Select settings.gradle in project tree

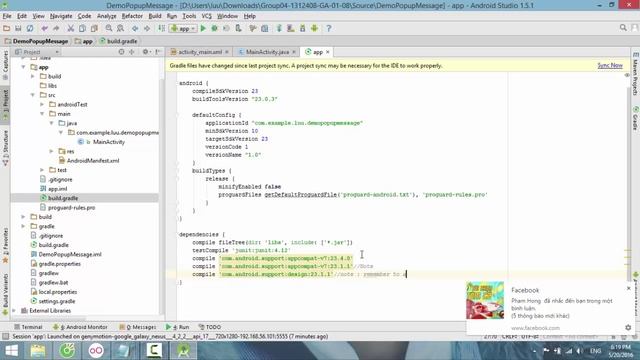pos(57,301)
